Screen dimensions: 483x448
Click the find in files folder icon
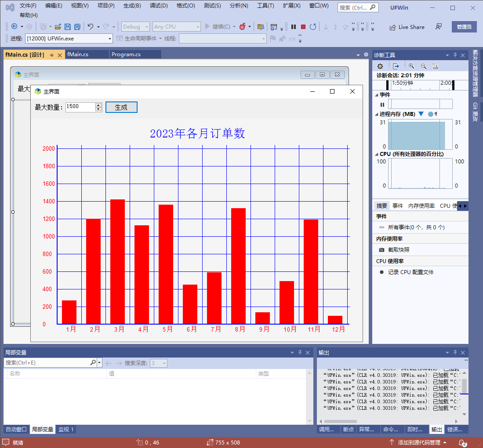pyautogui.click(x=261, y=27)
